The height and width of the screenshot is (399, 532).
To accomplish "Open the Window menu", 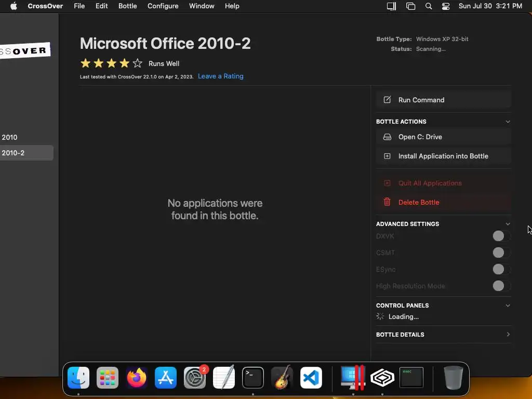I will [x=202, y=6].
